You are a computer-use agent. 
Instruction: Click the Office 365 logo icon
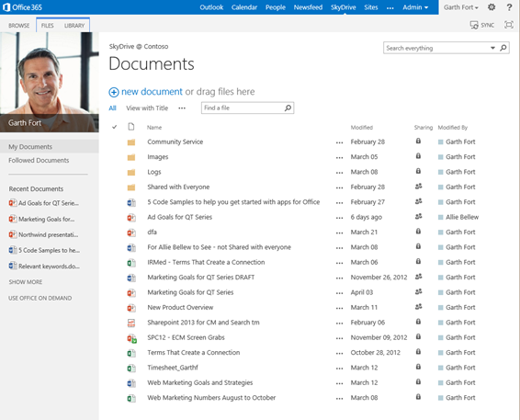tap(6, 7)
